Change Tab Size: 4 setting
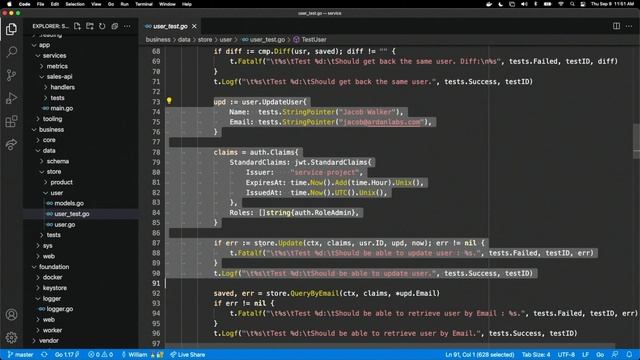The width and height of the screenshot is (640, 360). pos(536,355)
